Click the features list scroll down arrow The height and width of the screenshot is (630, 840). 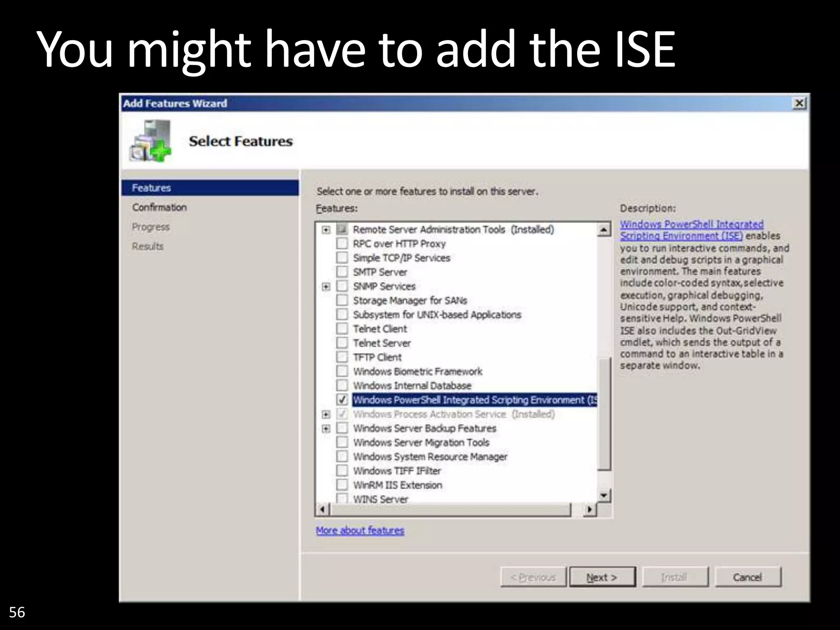click(x=604, y=495)
